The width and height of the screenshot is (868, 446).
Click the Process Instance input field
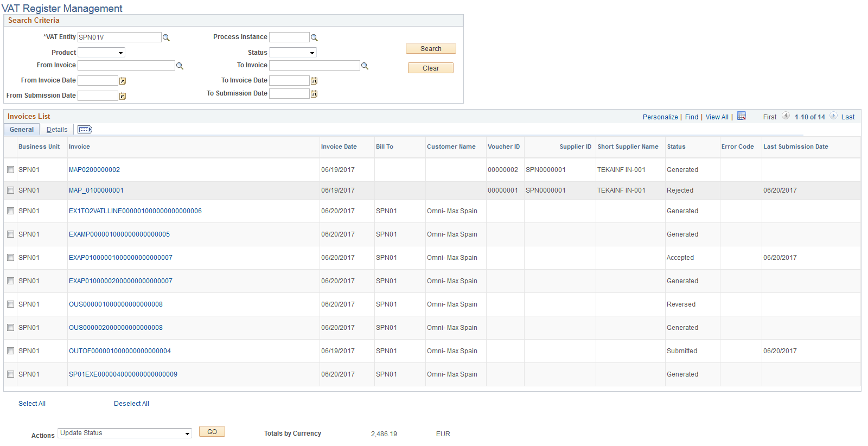tap(289, 37)
